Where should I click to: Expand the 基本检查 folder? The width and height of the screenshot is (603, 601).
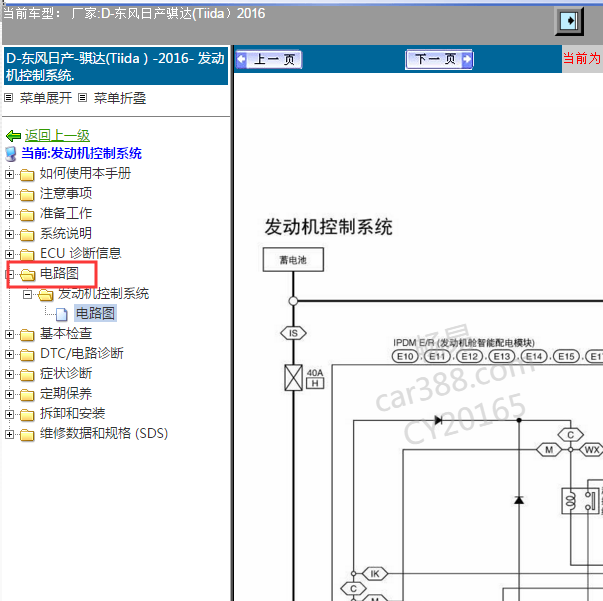point(10,335)
